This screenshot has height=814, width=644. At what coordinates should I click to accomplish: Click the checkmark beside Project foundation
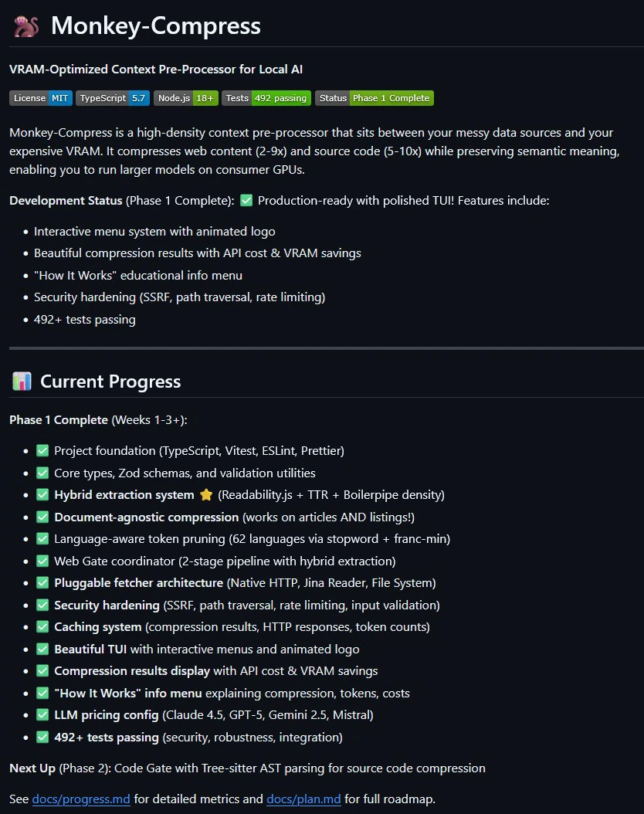(x=42, y=450)
